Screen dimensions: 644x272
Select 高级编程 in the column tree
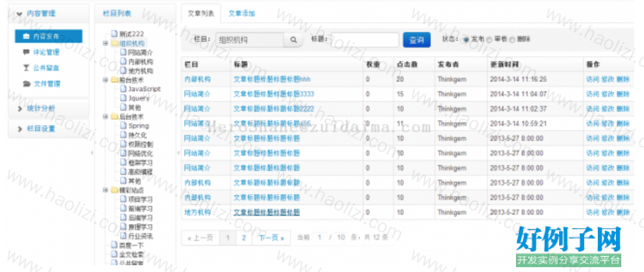[x=141, y=172]
